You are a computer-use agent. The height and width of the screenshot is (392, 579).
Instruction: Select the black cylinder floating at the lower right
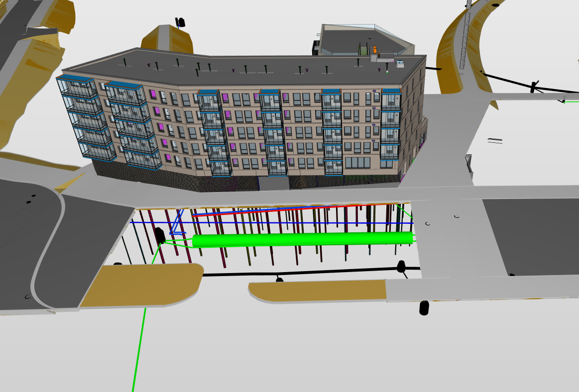424,308
